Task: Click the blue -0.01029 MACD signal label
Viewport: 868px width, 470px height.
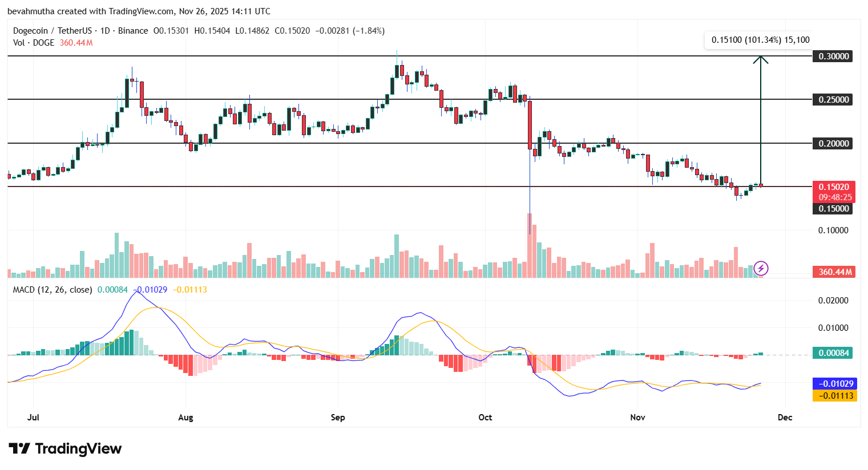Action: 833,384
